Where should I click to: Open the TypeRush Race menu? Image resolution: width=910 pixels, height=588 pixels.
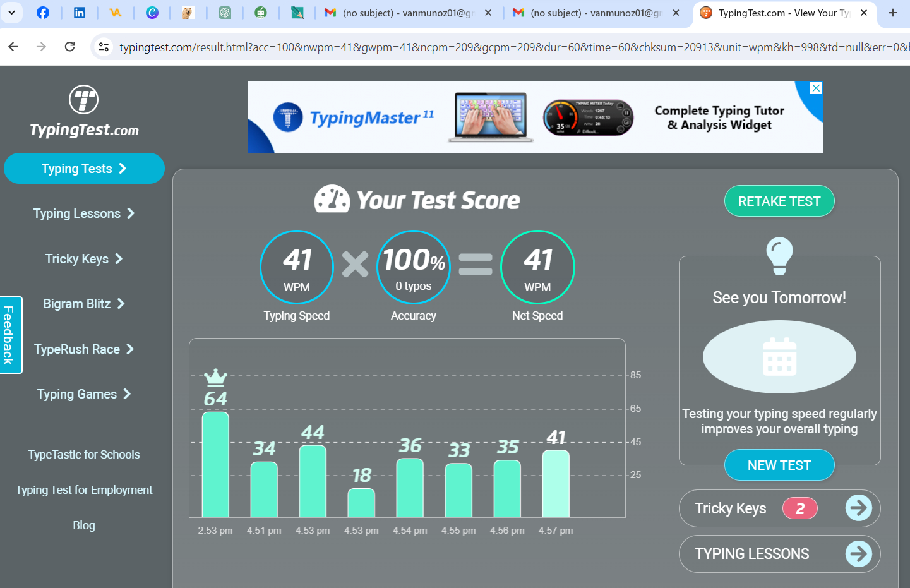84,349
